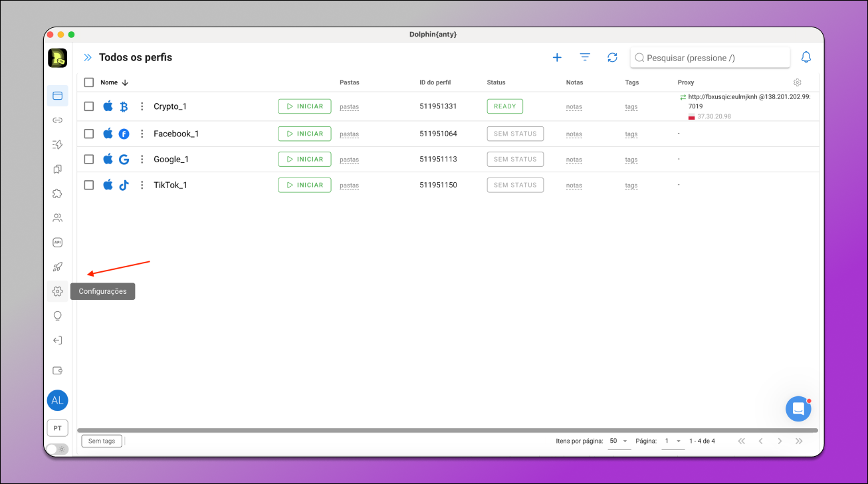Open the Extensions puzzle icon
This screenshot has width=868, height=484.
tap(57, 193)
